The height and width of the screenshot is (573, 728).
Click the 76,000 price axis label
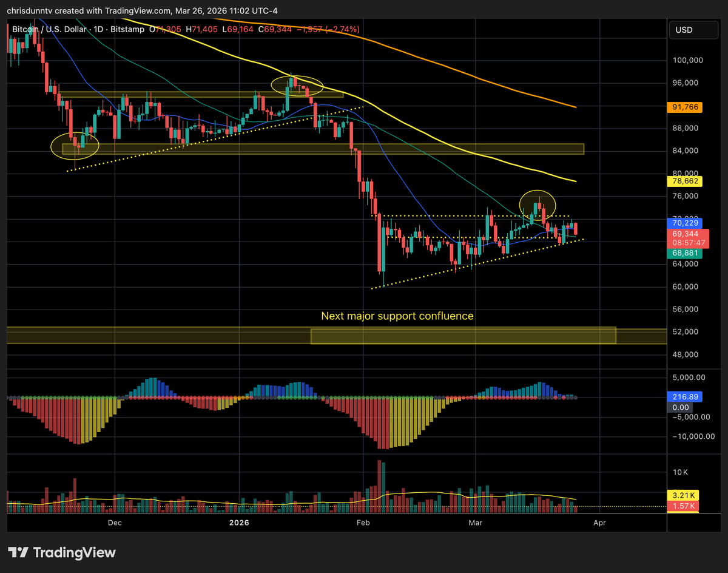coord(686,196)
